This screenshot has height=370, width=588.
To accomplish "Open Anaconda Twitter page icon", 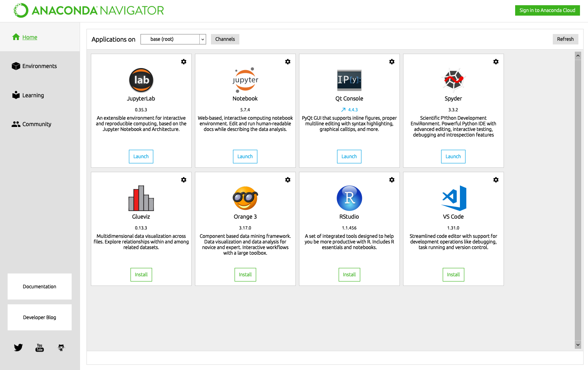I will (x=18, y=347).
